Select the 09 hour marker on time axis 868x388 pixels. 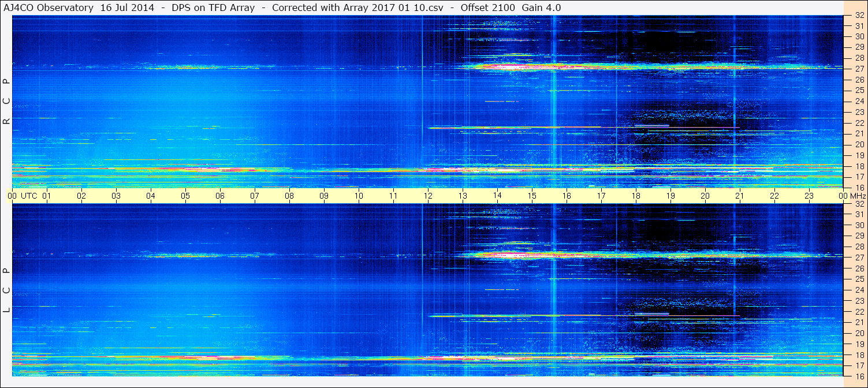click(x=324, y=196)
